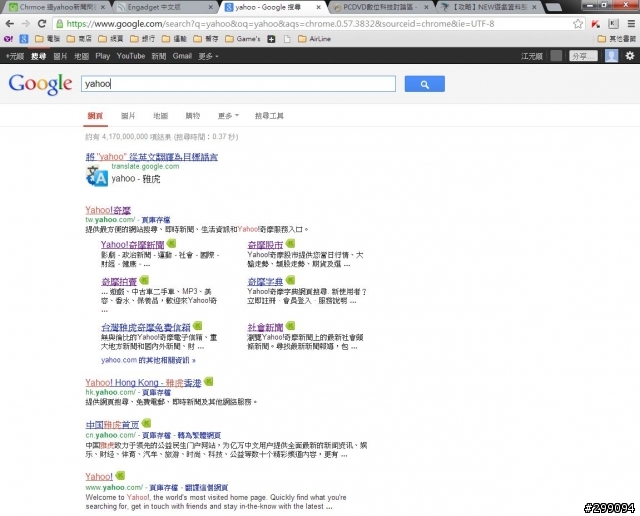Click the green badge next to the Yahoo! result
This screenshot has height=516, width=640.
(x=120, y=475)
